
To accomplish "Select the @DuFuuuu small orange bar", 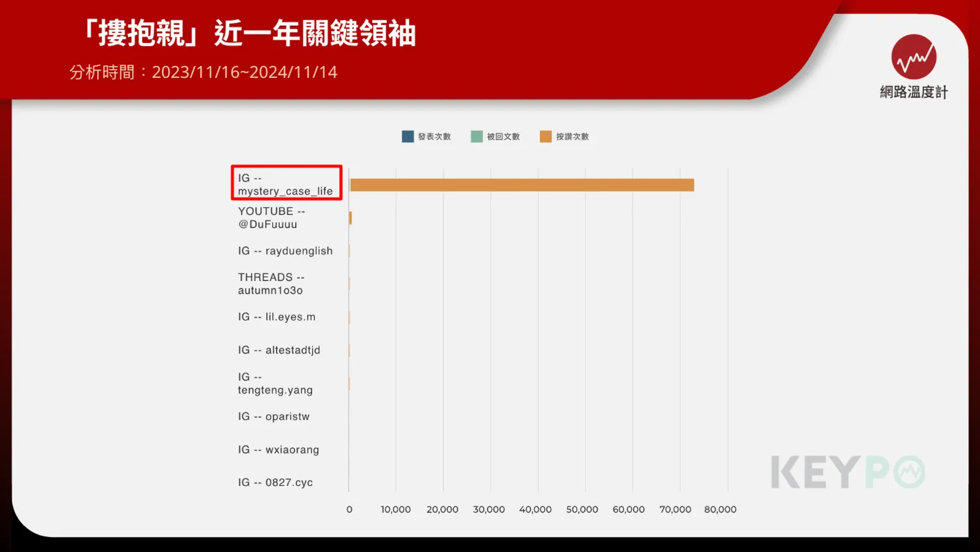I will pyautogui.click(x=351, y=218).
